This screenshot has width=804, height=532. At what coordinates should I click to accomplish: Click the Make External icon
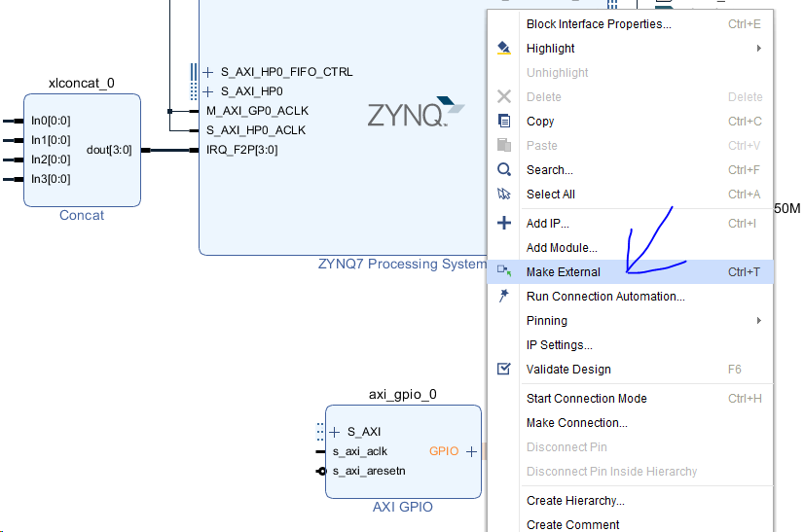pyautogui.click(x=503, y=271)
